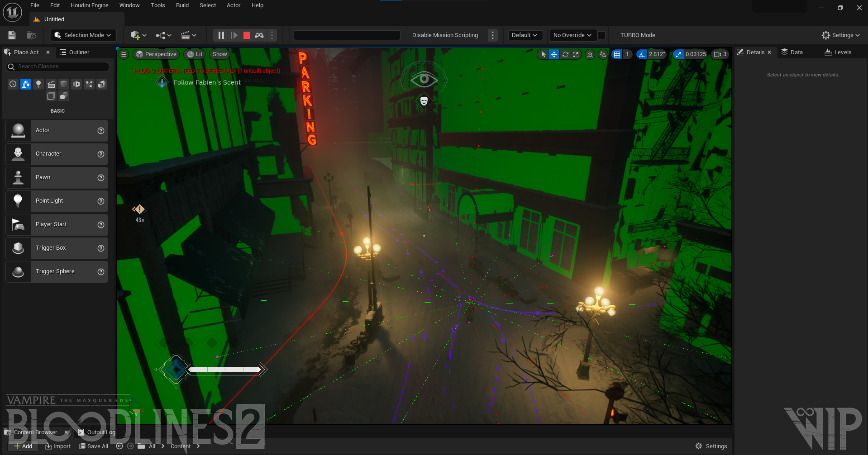
Task: Expand the No Override dropdown
Action: click(572, 35)
